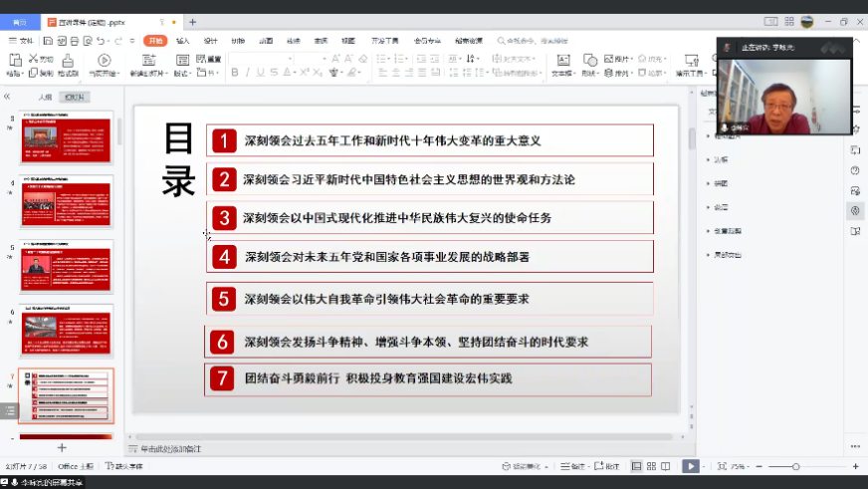Open the 开始 (Home) ribbon tab

[x=154, y=41]
